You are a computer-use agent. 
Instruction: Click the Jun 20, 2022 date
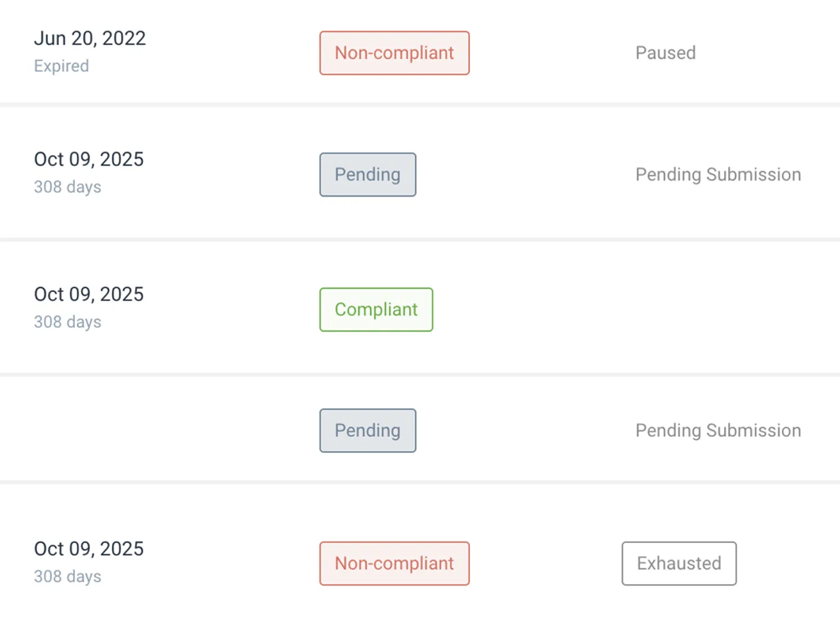pyautogui.click(x=90, y=38)
